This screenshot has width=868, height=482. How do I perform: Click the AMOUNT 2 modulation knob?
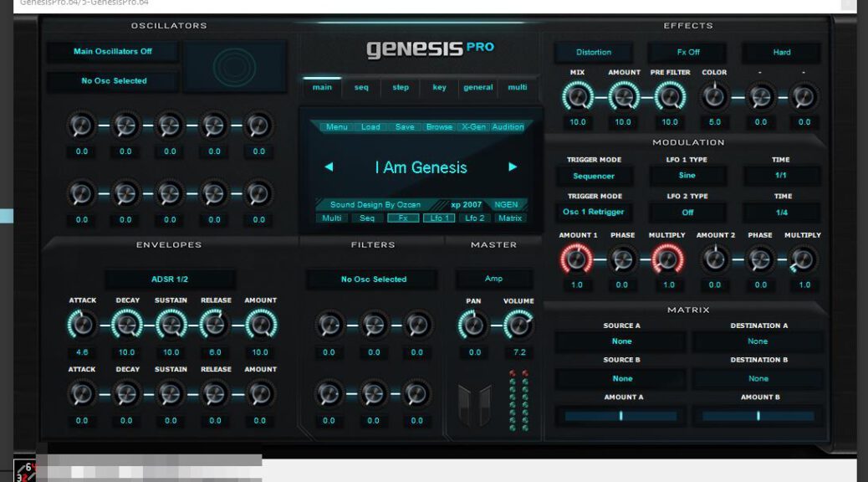point(715,259)
